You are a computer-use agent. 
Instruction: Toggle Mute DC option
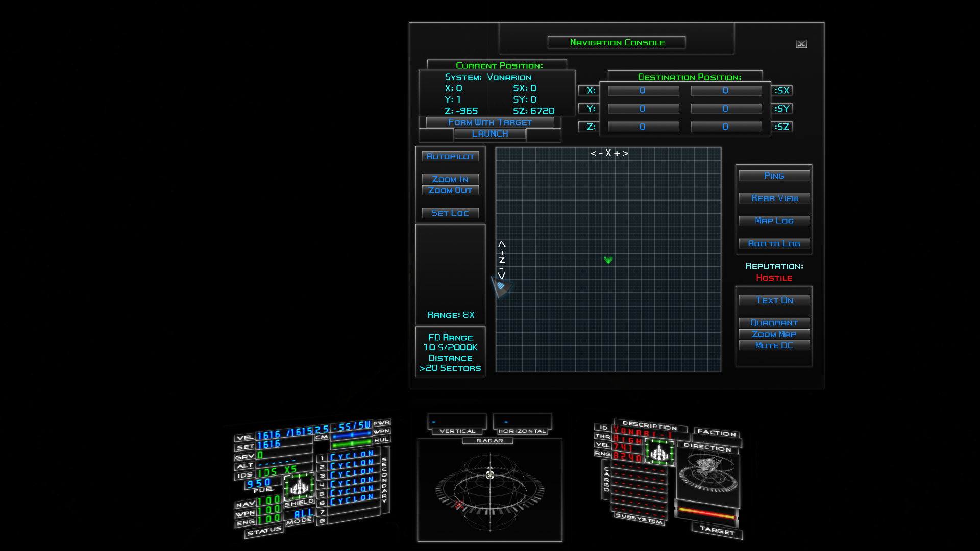(774, 345)
